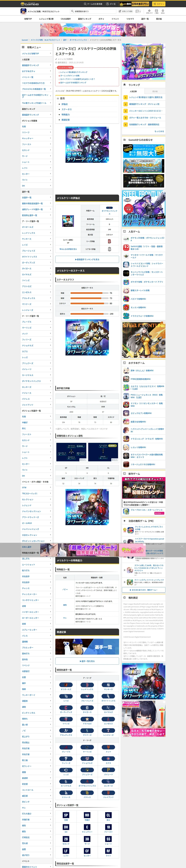Viewport: 186px width, 868px height.
Task: Open the MENU hamburger icon in header
Action: click(x=163, y=11)
